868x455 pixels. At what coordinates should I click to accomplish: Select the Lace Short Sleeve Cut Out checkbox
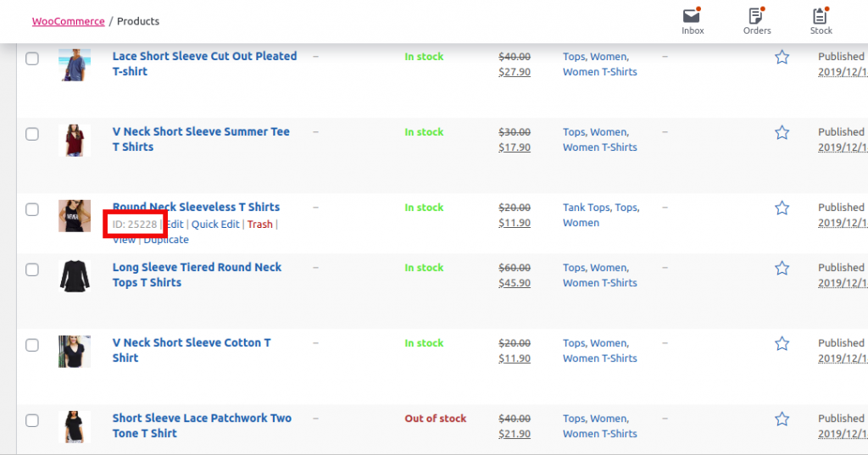[32, 58]
